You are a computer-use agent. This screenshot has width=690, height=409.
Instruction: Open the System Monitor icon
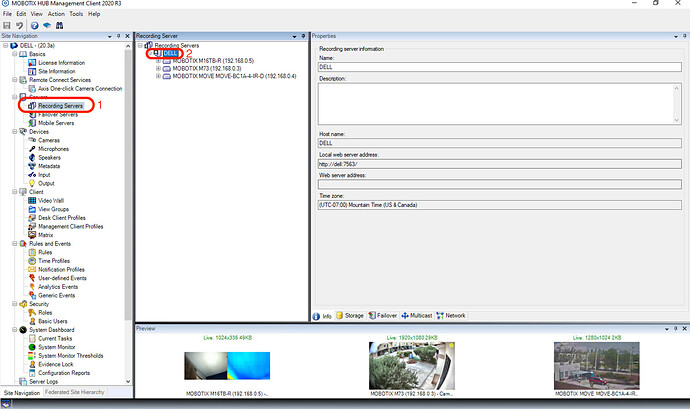pos(32,347)
